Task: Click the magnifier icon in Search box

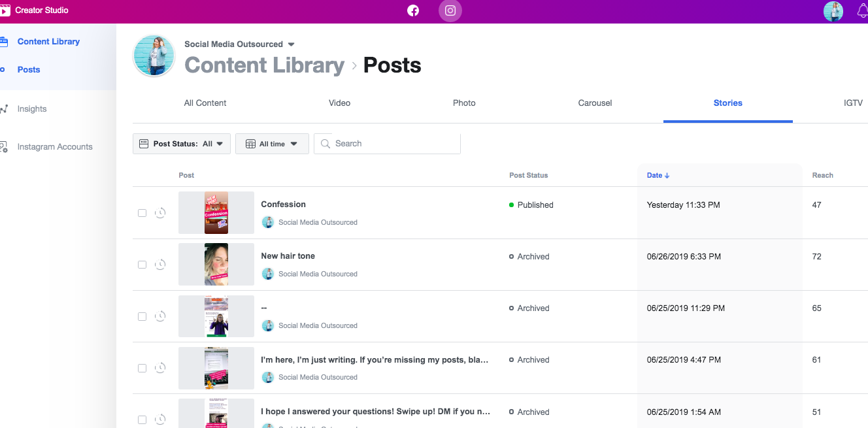Action: click(326, 144)
